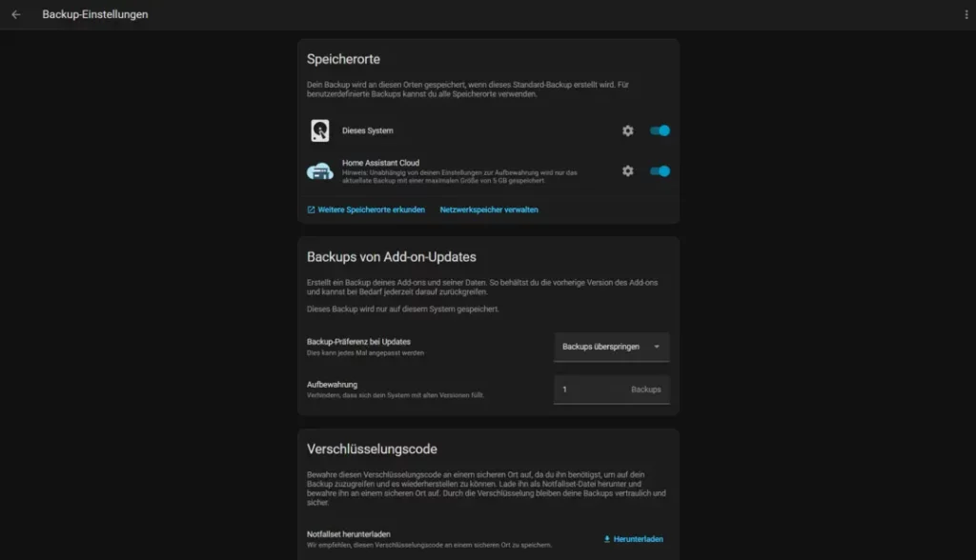Click the external link icon beside Weitere Speicherorte

(x=312, y=210)
